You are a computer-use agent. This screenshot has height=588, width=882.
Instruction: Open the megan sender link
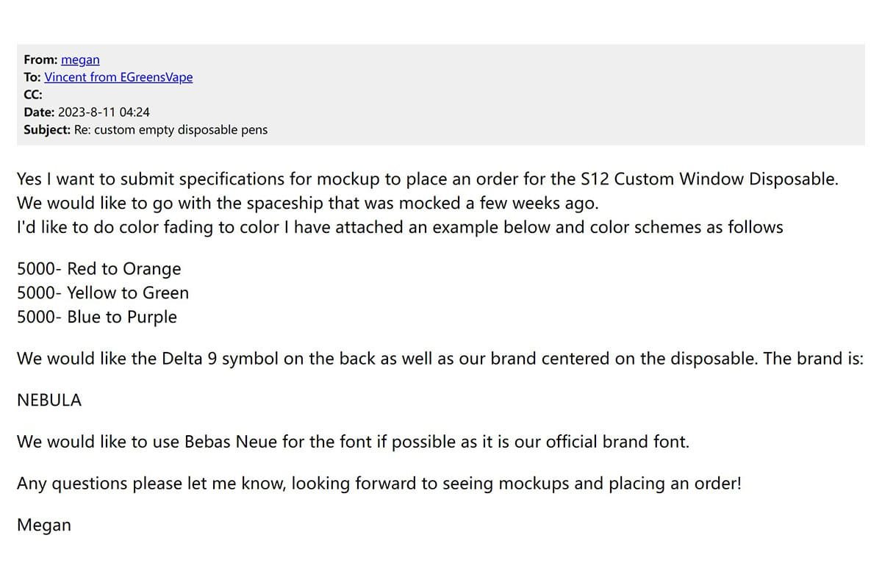pyautogui.click(x=80, y=60)
